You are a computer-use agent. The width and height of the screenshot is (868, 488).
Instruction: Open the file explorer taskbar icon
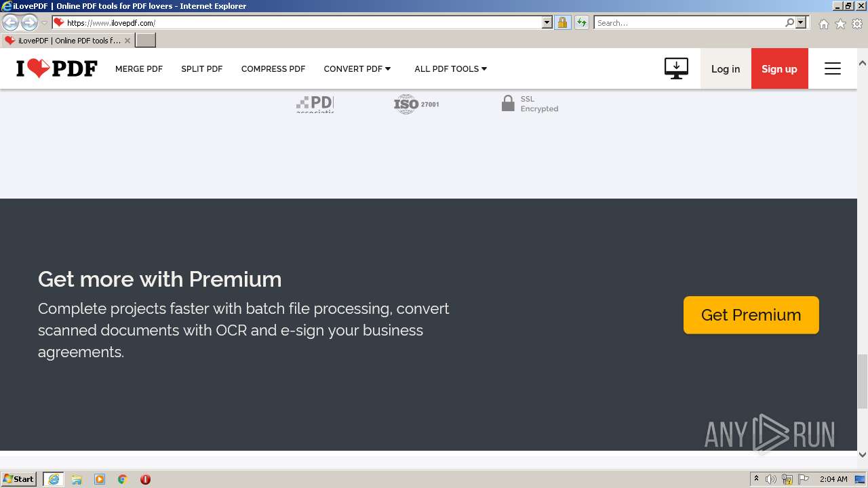point(77,479)
